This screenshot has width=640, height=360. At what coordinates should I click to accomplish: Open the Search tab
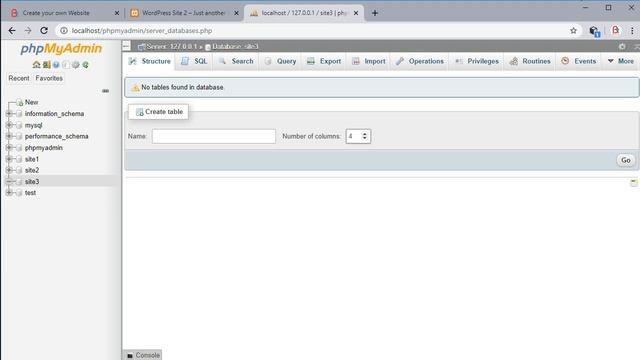click(236, 61)
